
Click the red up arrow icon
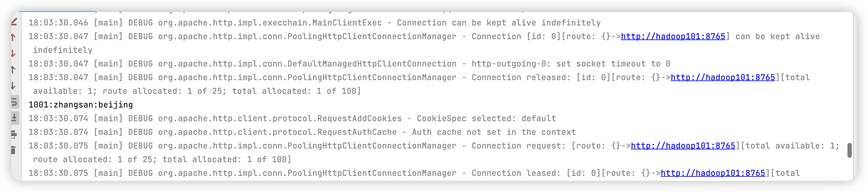(x=13, y=37)
